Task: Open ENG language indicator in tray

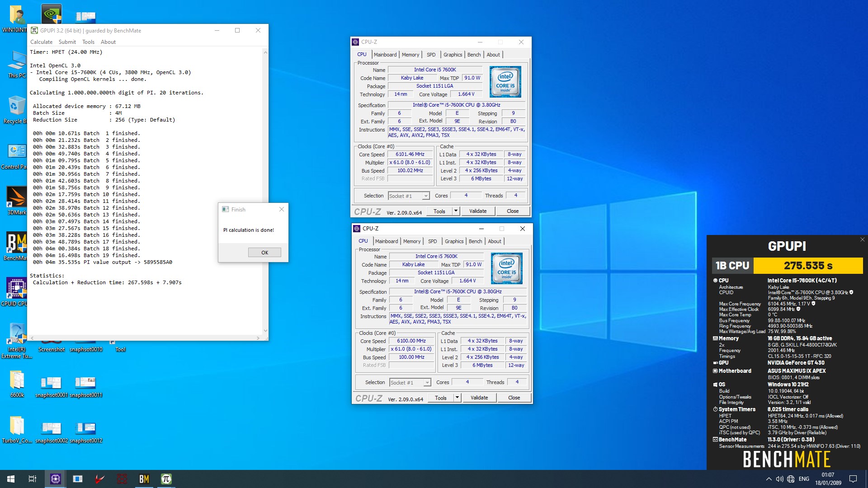Action: pyautogui.click(x=804, y=479)
